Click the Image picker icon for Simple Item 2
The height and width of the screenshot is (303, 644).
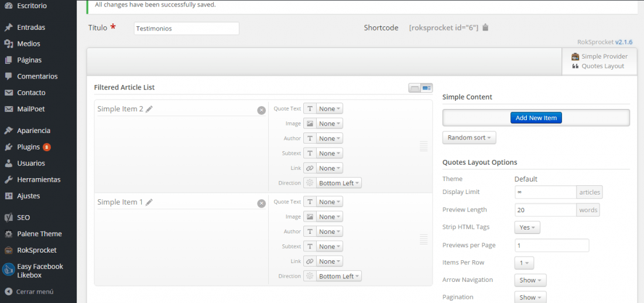310,123
